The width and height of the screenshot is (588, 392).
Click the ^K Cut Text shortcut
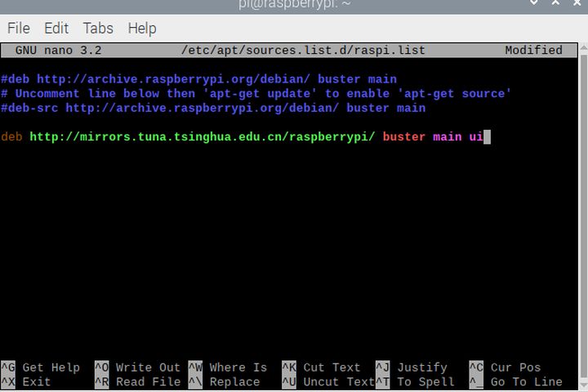[x=321, y=367]
